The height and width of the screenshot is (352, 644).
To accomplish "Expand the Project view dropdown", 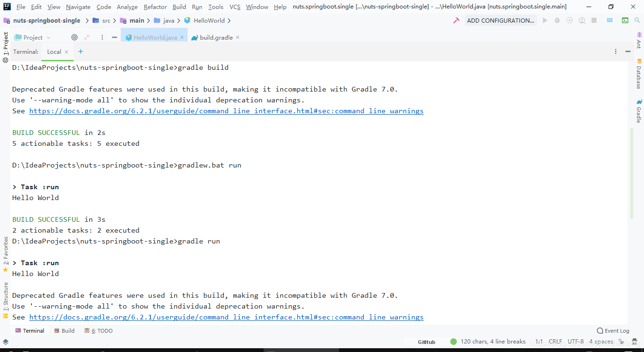I will click(x=33, y=37).
